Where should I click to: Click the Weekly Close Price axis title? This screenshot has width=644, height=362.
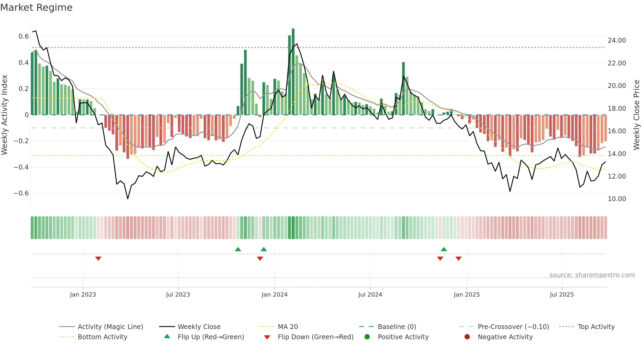click(636, 115)
